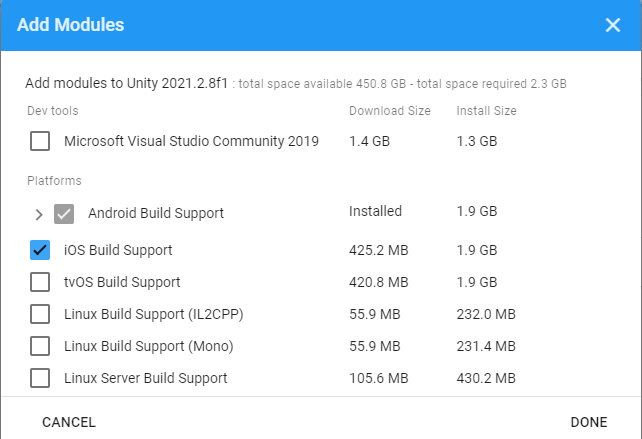Enable the tvOS Build Support checkbox

[40, 282]
